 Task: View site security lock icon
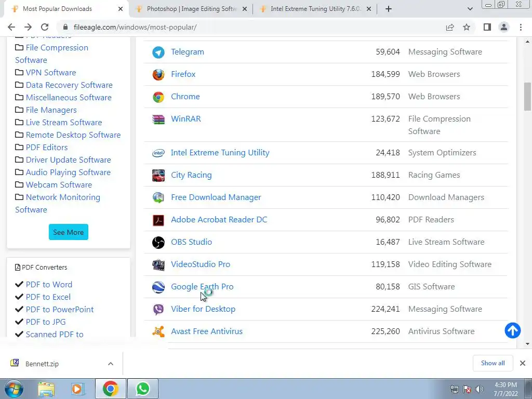65,27
